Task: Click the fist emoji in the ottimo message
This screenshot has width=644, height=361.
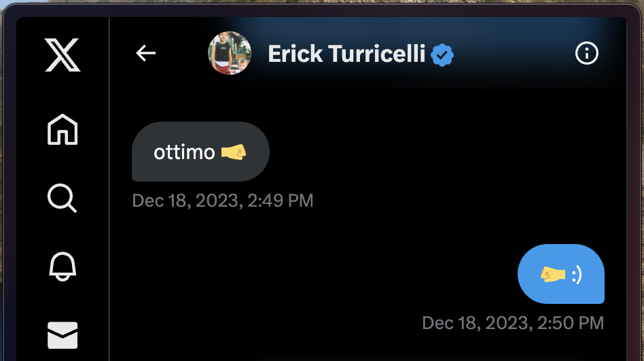Action: 234,152
